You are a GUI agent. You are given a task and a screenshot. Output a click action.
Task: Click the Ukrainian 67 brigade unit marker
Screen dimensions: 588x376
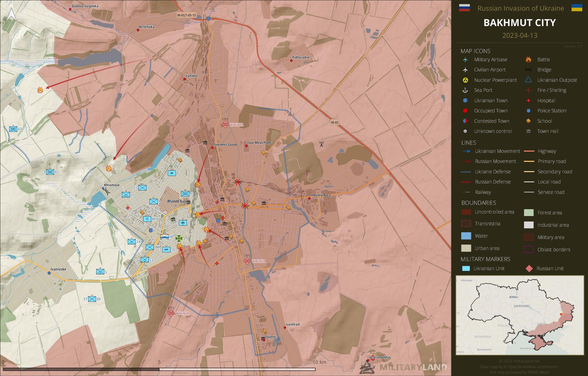[x=13, y=129]
